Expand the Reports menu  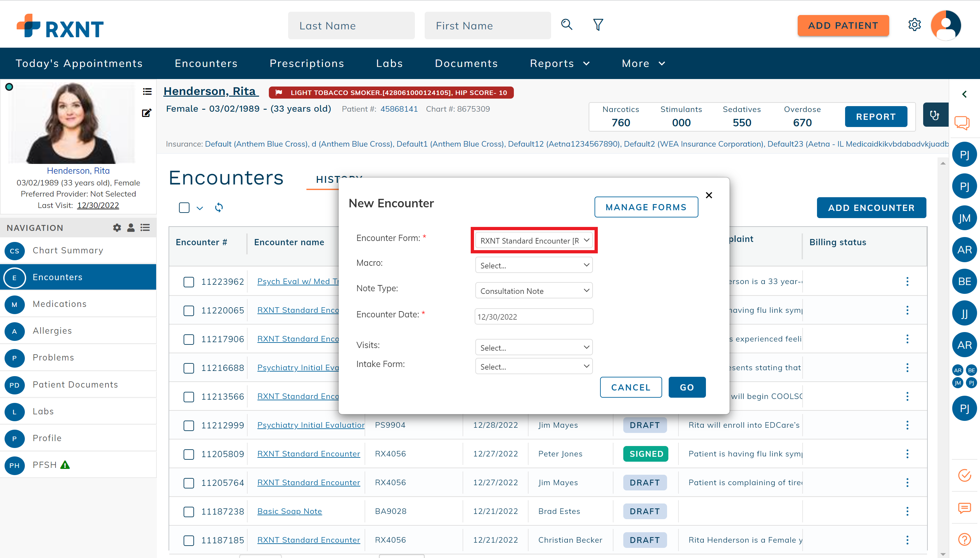tap(559, 63)
